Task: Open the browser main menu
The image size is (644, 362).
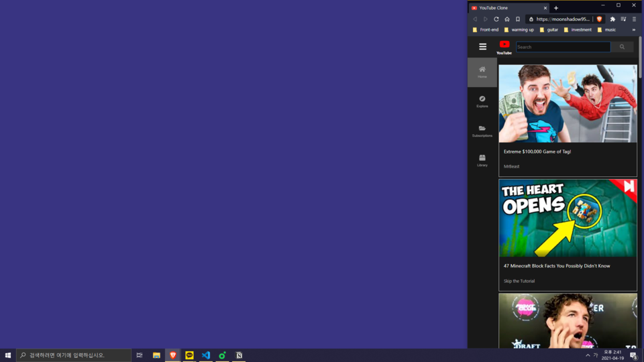Action: coord(634,19)
